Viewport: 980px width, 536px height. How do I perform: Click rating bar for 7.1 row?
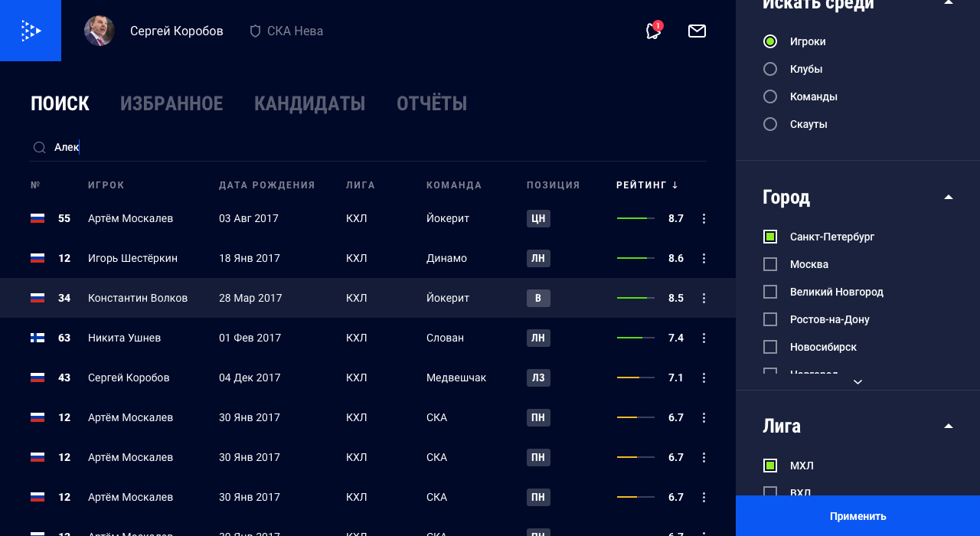click(x=635, y=377)
